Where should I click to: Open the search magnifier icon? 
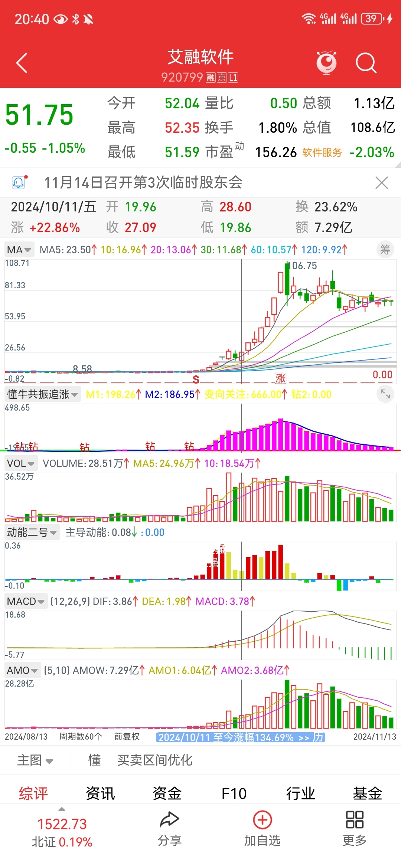click(366, 63)
